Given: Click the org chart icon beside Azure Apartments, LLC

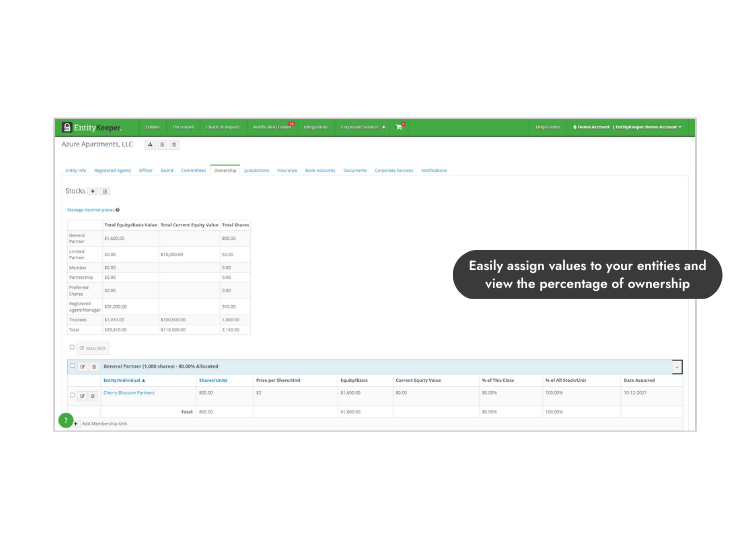Looking at the screenshot, I should [150, 144].
